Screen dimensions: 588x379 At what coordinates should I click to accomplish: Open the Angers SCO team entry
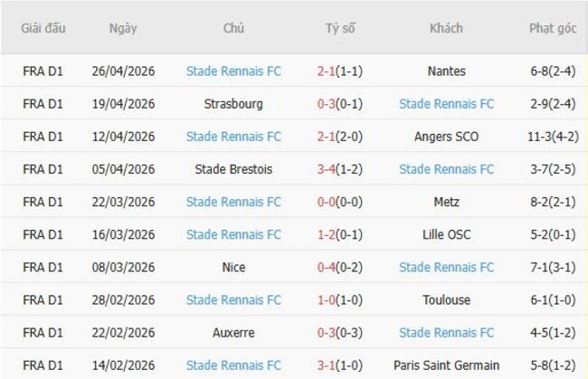point(446,137)
